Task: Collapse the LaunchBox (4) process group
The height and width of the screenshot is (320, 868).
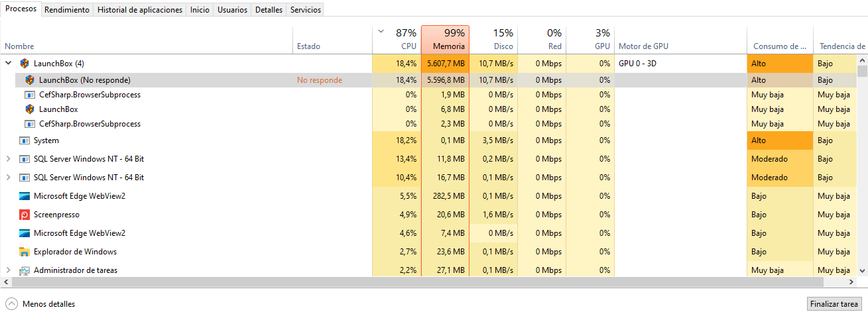Action: (x=9, y=64)
